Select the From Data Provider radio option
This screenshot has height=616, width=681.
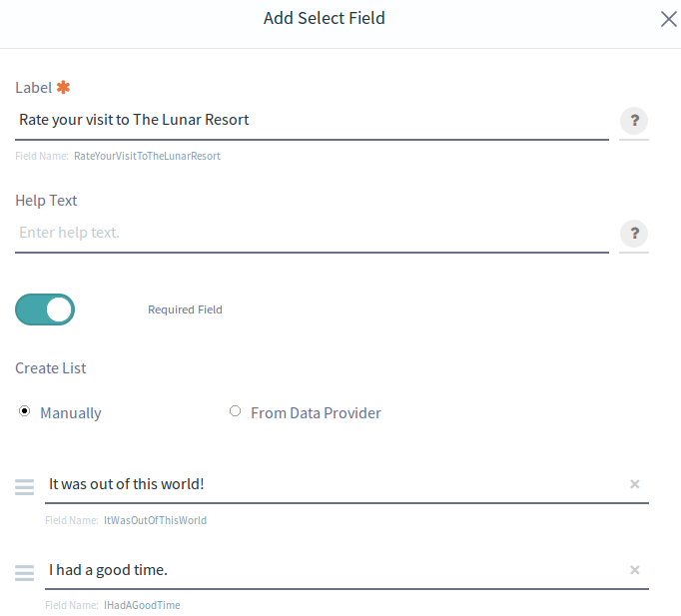(235, 410)
